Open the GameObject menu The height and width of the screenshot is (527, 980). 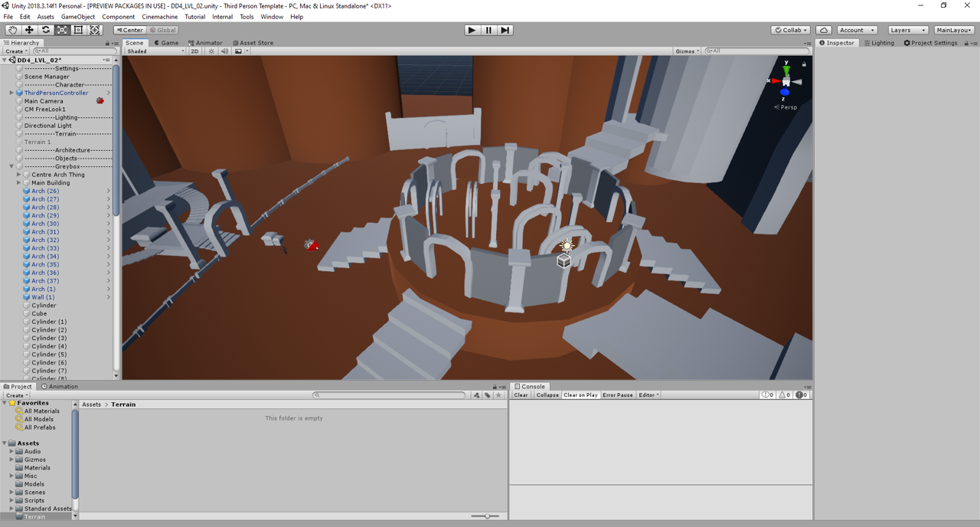click(x=77, y=17)
